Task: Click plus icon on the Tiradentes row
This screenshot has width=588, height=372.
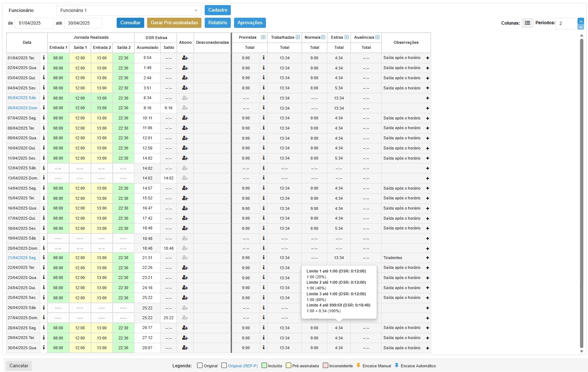Action: (428, 258)
